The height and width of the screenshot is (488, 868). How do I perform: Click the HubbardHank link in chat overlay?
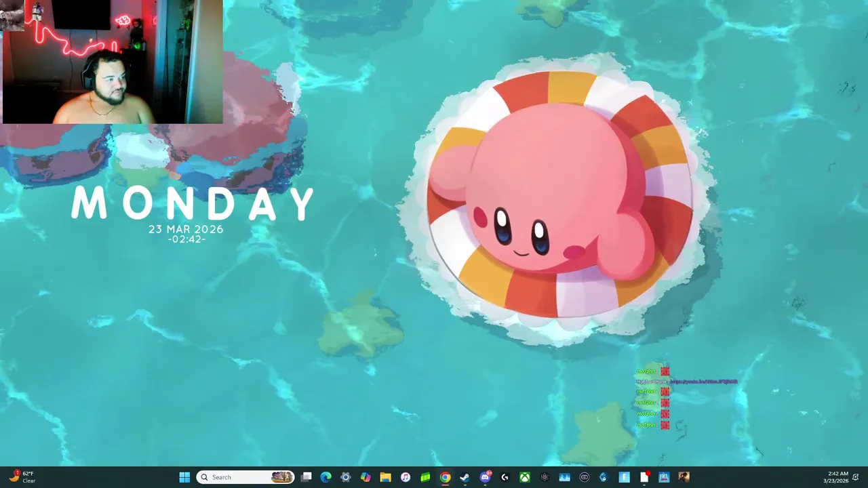(x=703, y=382)
